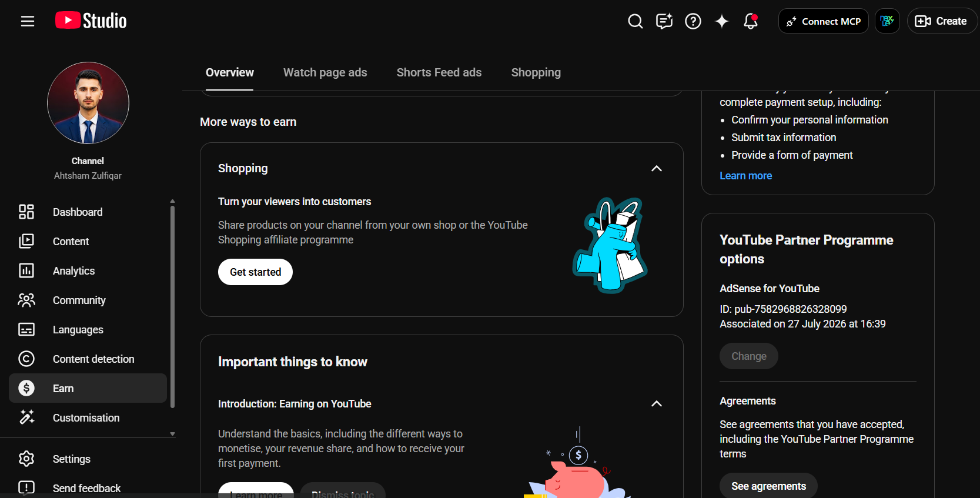Click the Create button
The image size is (980, 498).
942,21
